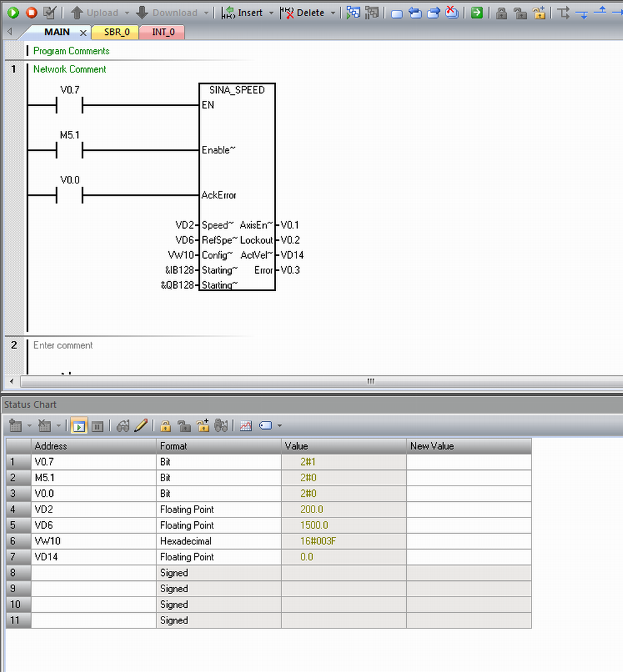Screen dimensions: 623x672
Task: Expand the Status Chart insert row dropdown arrow
Action: click(x=29, y=426)
